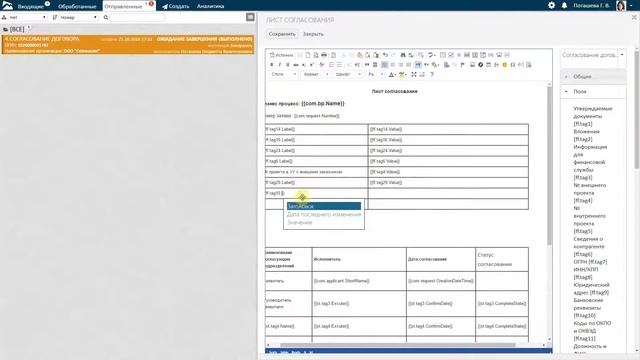Viewport: 640px width, 360px height.
Task: Click the Anchor flag icon
Action: (x=462, y=64)
